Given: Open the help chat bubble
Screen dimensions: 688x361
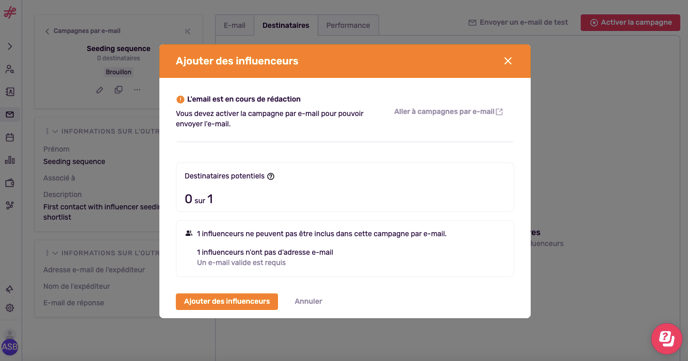Looking at the screenshot, I should tap(666, 338).
